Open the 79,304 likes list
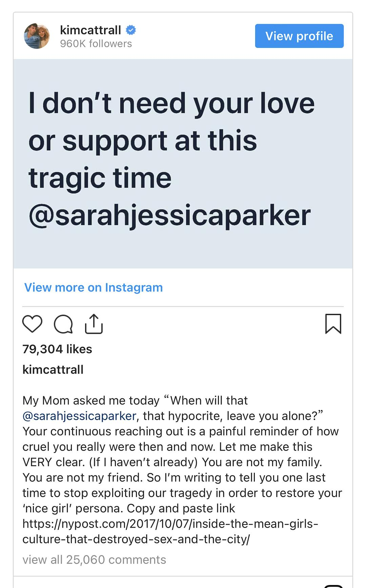366x588 pixels. click(57, 349)
